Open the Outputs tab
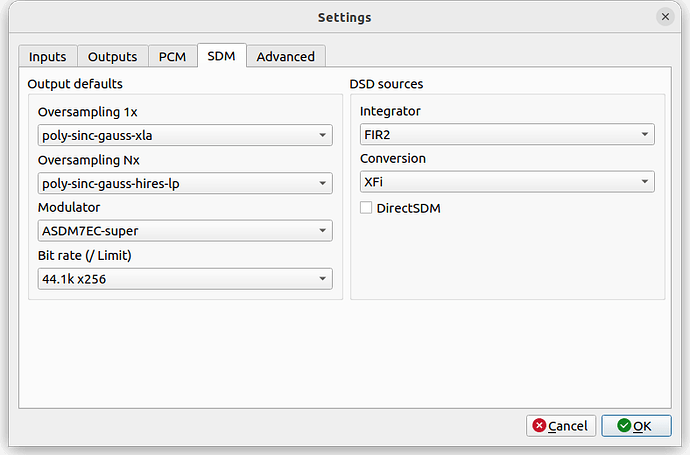Screen dimensions: 690x455 [112, 57]
